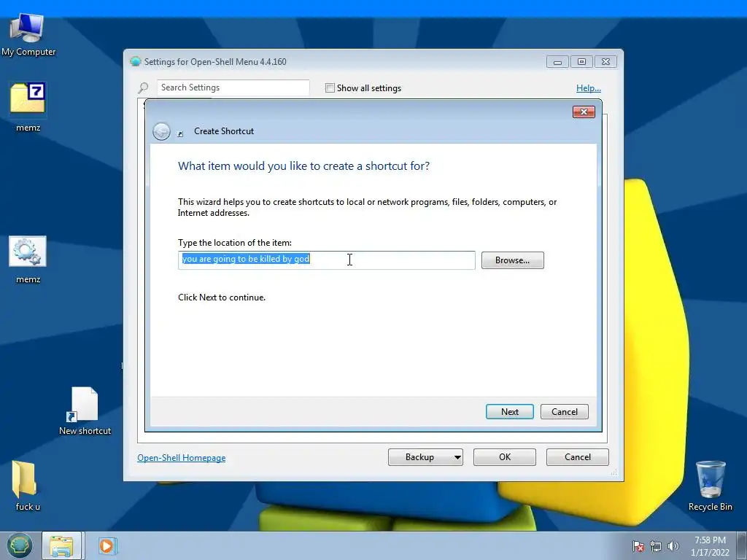747x560 pixels.
Task: Click the Show desktop strip on taskbar
Action: coord(742,545)
